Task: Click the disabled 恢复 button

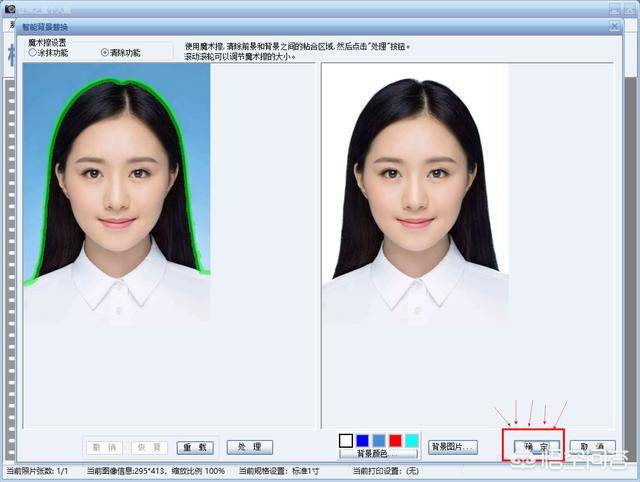Action: (x=149, y=448)
